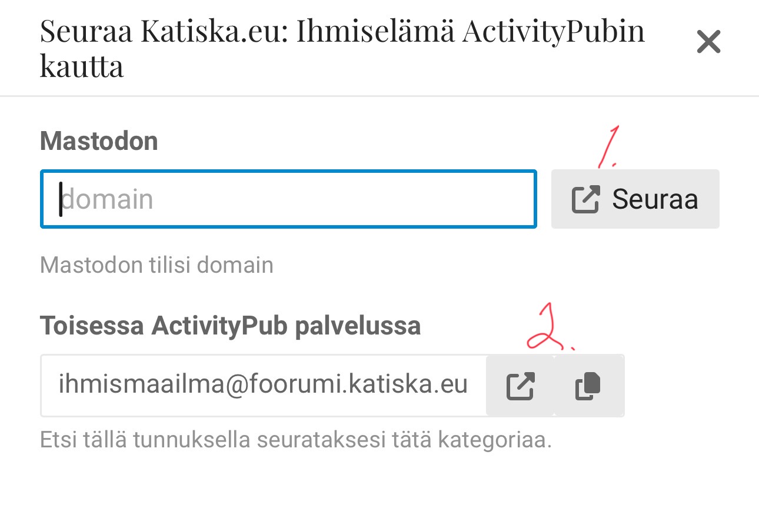Image resolution: width=759 pixels, height=532 pixels.
Task: Click the "Mastodon tilisi domain" hint text
Action: point(157,265)
